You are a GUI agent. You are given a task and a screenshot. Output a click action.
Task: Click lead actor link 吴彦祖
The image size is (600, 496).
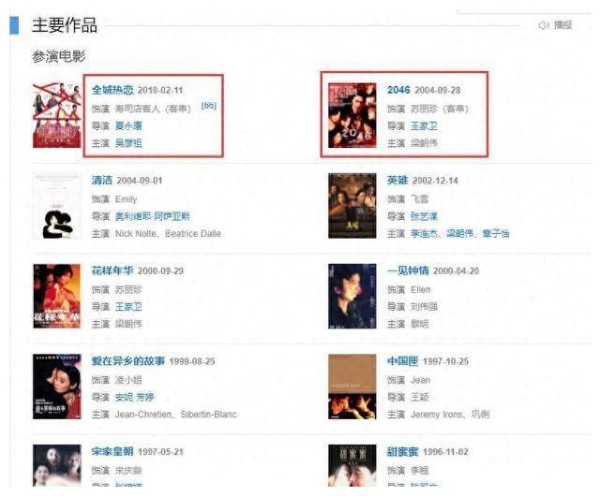(x=129, y=143)
